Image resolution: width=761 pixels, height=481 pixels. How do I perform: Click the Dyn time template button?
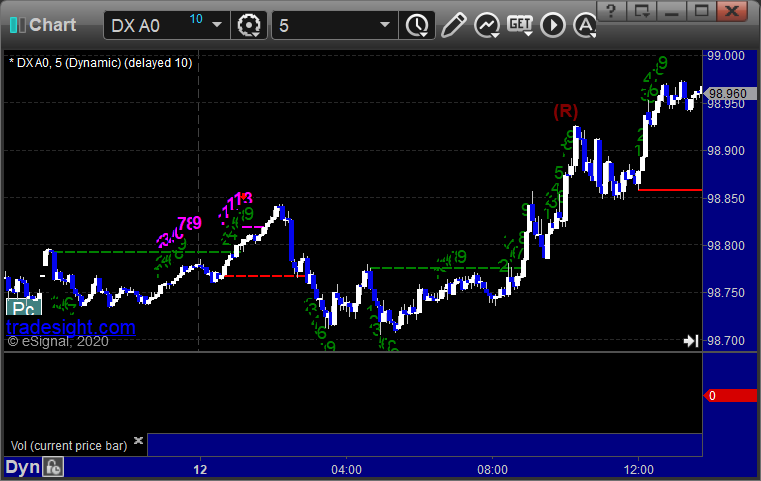[x=22, y=467]
